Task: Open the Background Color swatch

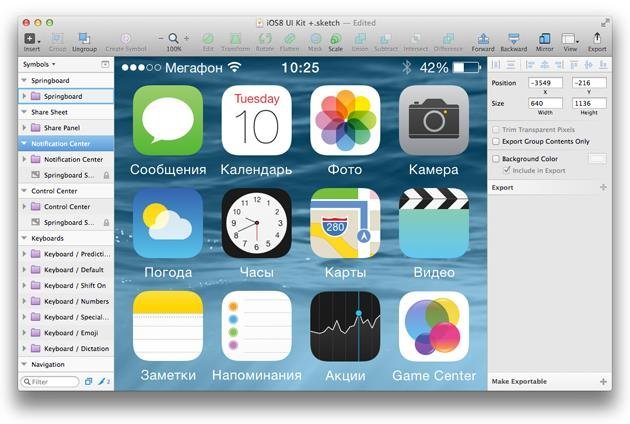Action: coord(597,159)
